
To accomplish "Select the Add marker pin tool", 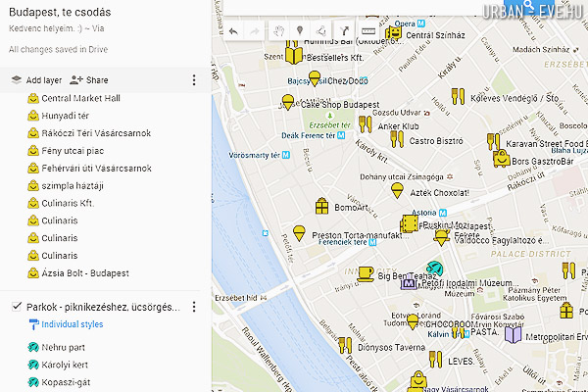I will tap(300, 30).
